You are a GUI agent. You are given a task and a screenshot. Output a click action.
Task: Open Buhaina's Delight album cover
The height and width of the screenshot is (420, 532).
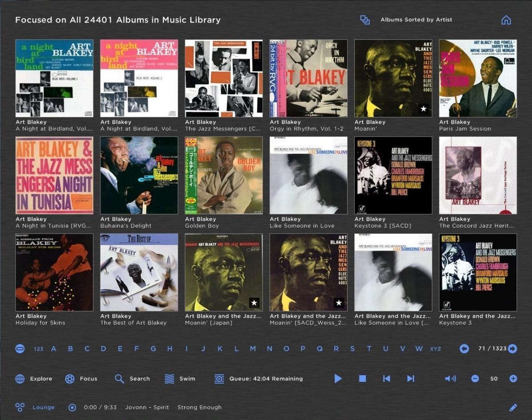[x=139, y=175]
